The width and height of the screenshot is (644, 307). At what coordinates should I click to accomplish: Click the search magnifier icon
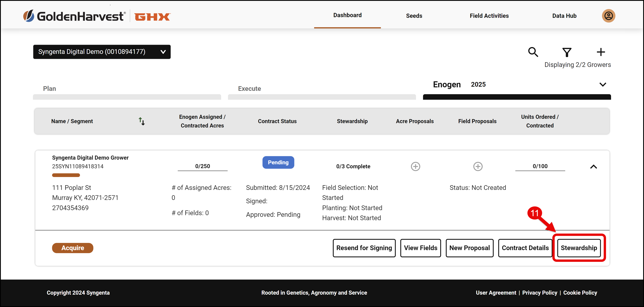533,52
